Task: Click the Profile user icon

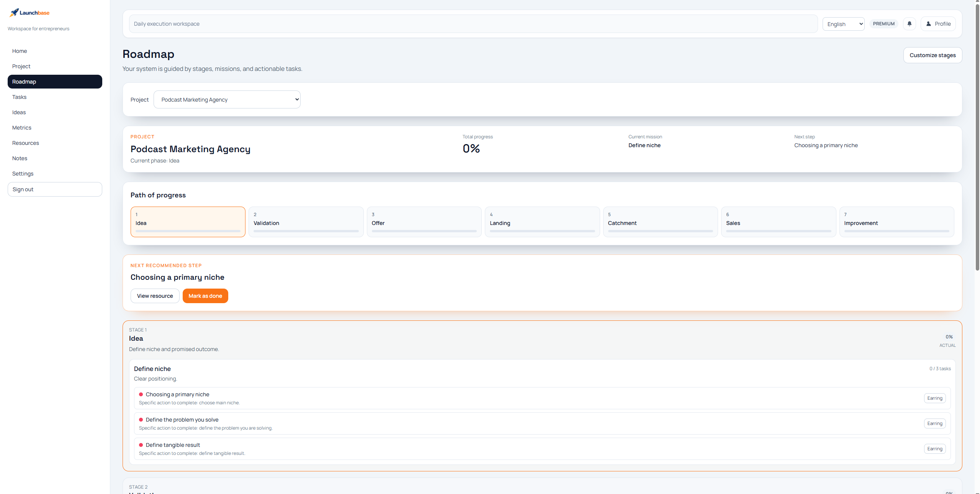Action: point(928,24)
